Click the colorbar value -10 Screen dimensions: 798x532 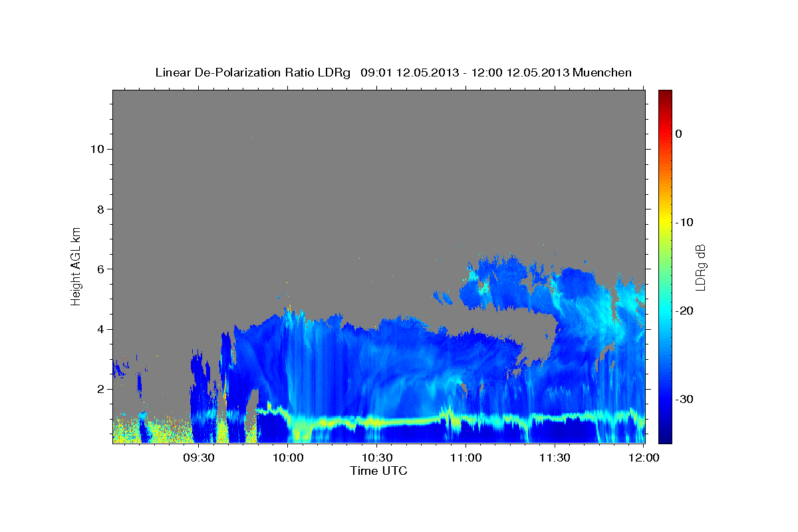click(685, 222)
